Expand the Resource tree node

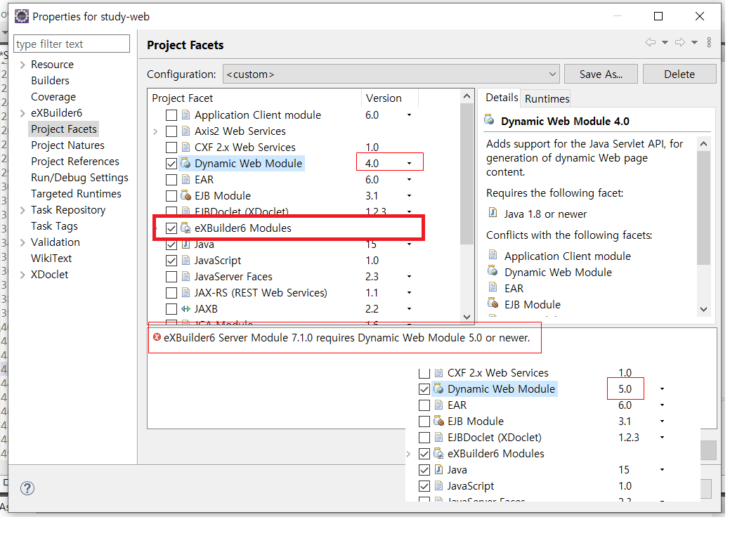tap(22, 65)
